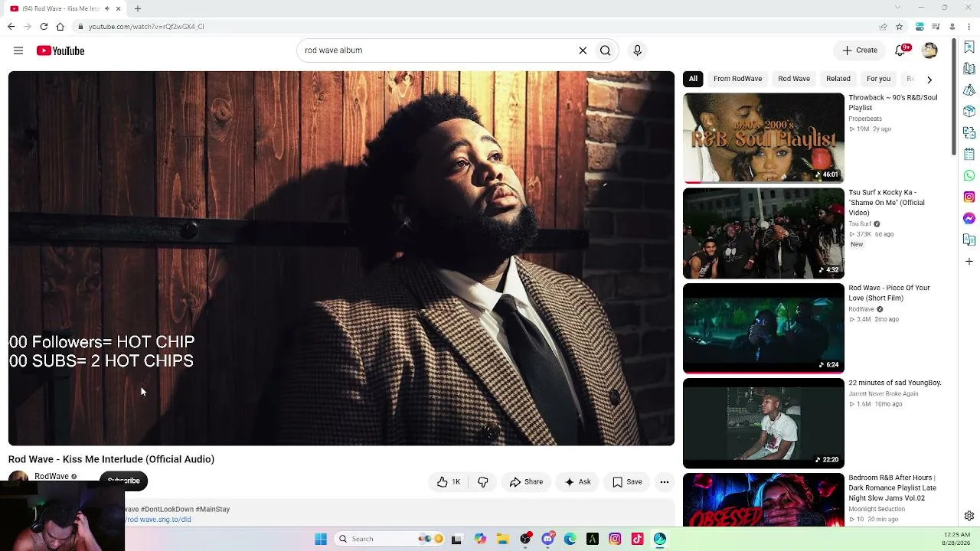Open TikTok from the taskbar

(637, 539)
